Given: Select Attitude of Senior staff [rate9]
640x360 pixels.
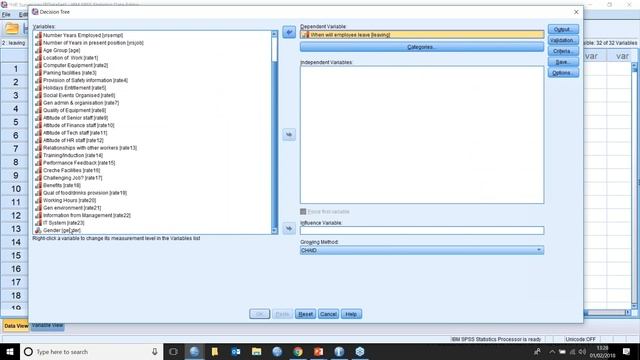Looking at the screenshot, I should pyautogui.click(x=76, y=118).
